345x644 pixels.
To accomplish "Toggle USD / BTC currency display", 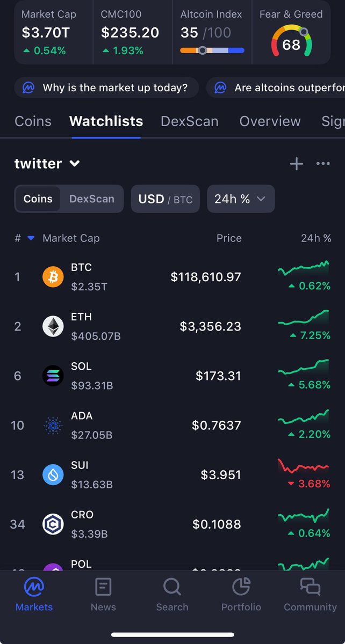I will 166,199.
